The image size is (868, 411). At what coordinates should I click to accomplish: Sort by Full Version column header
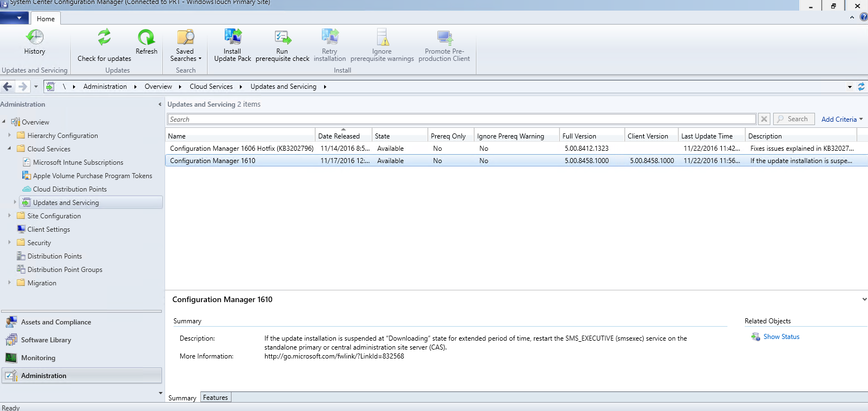(x=592, y=136)
